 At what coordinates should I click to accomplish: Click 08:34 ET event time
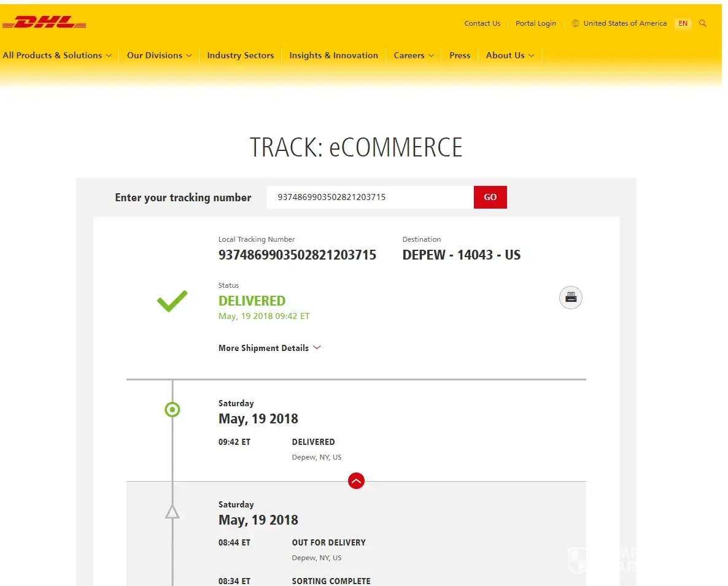click(234, 581)
